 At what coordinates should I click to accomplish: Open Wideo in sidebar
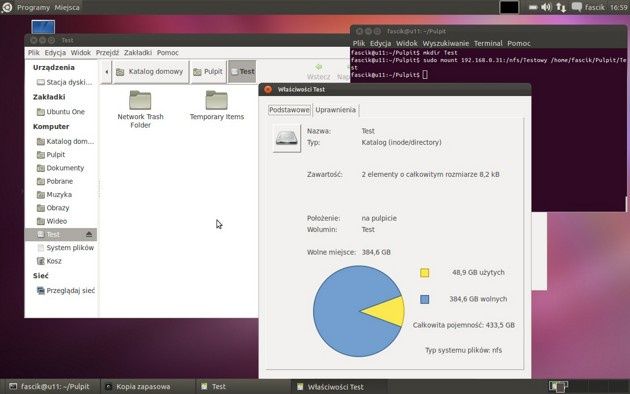(52, 221)
